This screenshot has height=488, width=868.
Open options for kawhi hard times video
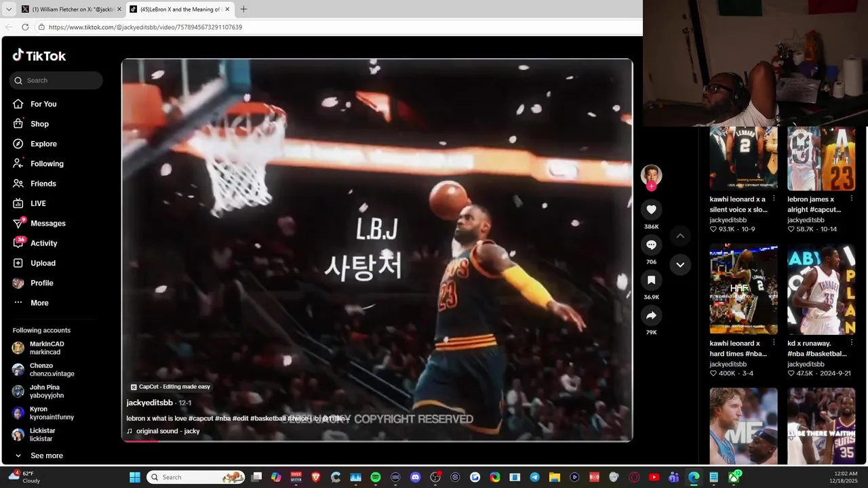pyautogui.click(x=774, y=344)
